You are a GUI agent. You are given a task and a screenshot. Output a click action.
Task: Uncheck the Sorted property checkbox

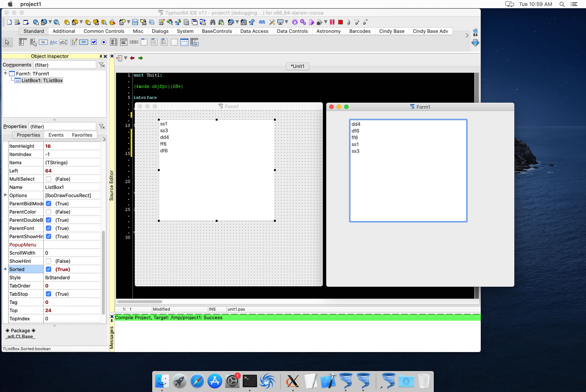tap(49, 269)
